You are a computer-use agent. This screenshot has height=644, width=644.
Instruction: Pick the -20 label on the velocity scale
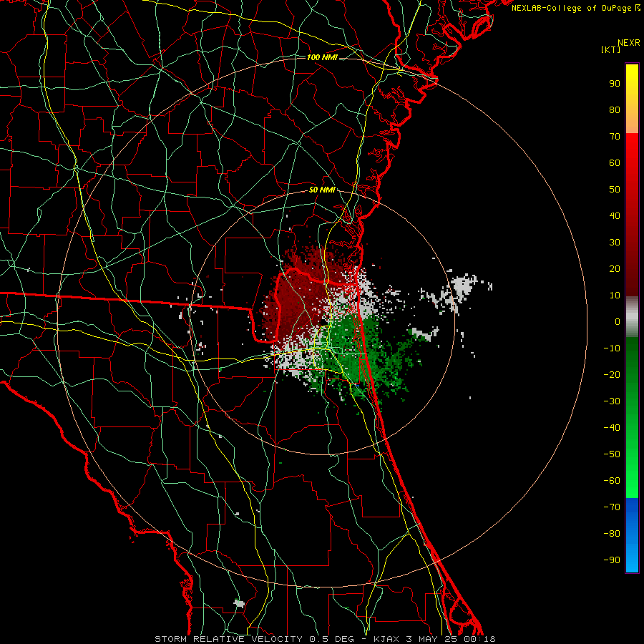(612, 374)
